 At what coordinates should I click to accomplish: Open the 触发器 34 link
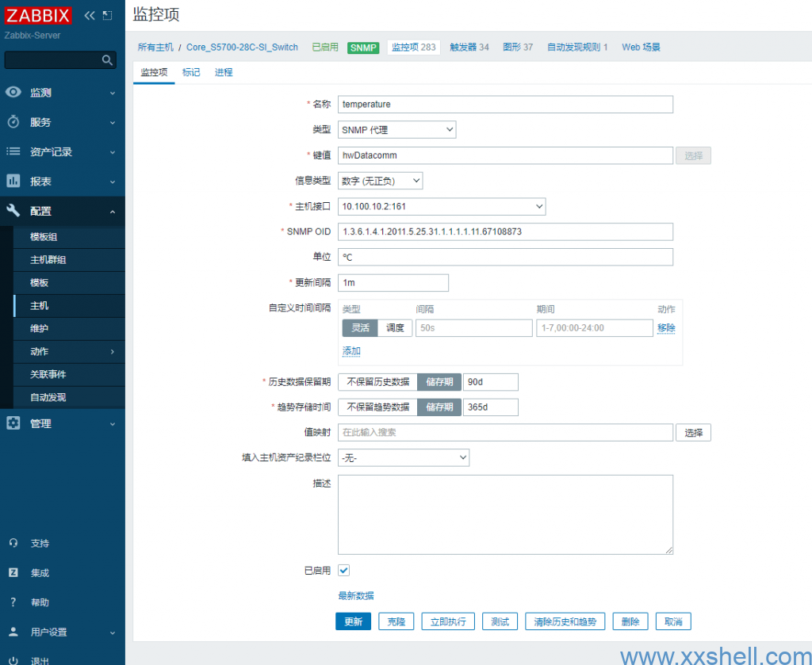tap(469, 48)
